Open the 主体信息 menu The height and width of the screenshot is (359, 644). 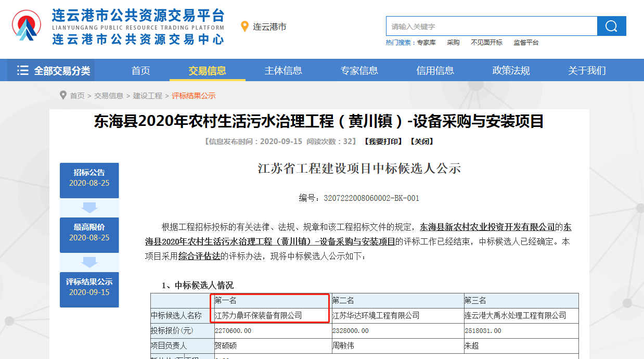[283, 69]
